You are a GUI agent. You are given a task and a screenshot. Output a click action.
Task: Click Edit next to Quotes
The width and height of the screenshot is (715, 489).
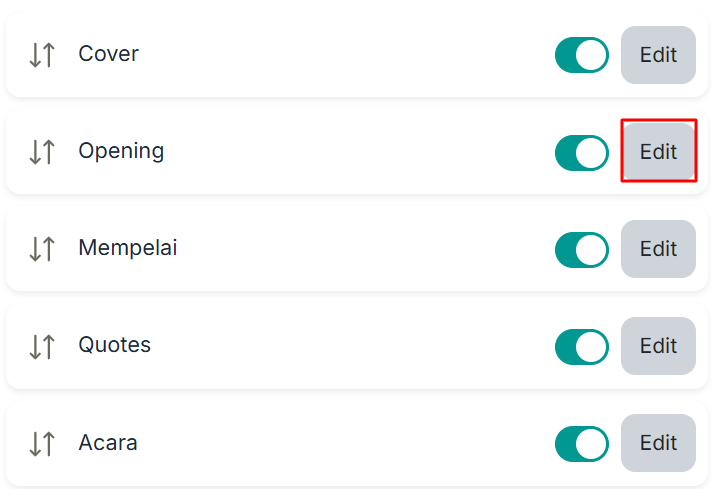[658, 346]
